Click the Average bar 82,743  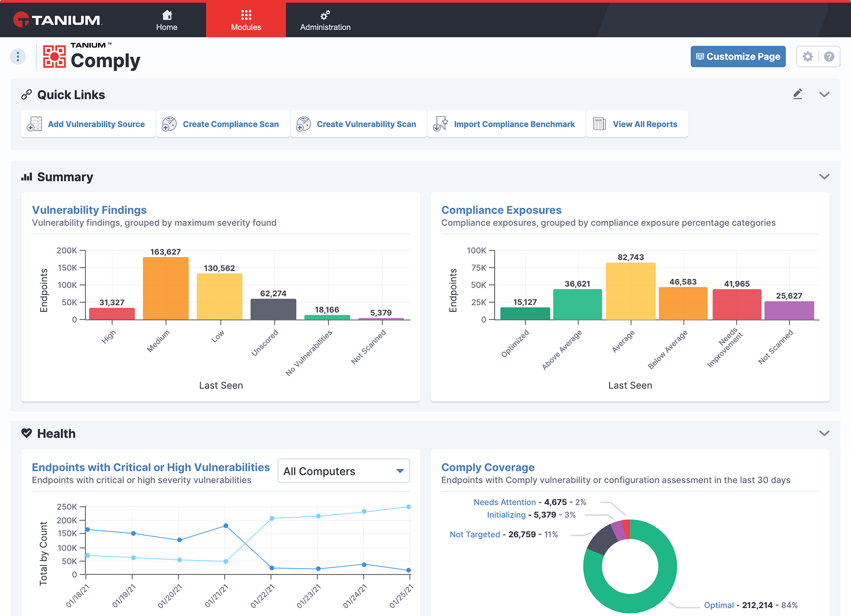(x=631, y=291)
